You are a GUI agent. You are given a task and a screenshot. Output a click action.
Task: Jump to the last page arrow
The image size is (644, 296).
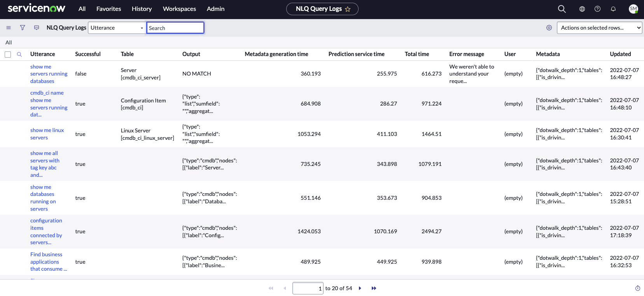tap(374, 288)
